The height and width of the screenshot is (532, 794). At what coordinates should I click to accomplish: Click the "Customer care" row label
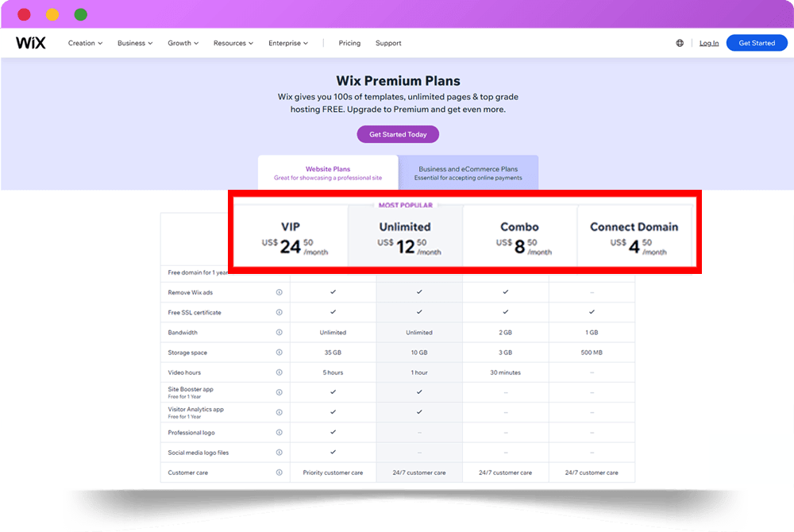point(188,472)
